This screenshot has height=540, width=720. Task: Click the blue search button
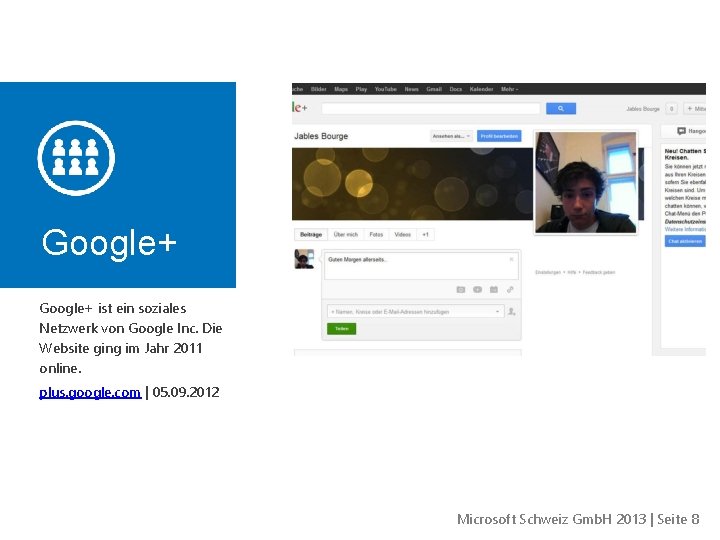coord(561,108)
